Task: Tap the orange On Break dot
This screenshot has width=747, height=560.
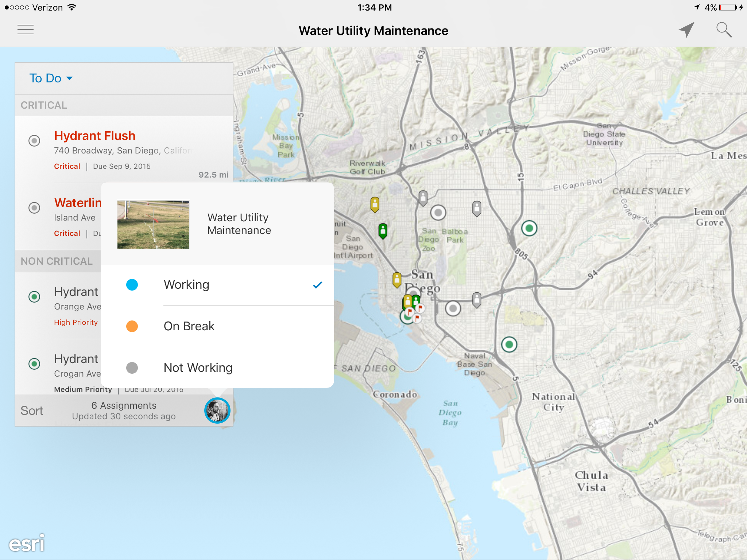Action: click(132, 326)
